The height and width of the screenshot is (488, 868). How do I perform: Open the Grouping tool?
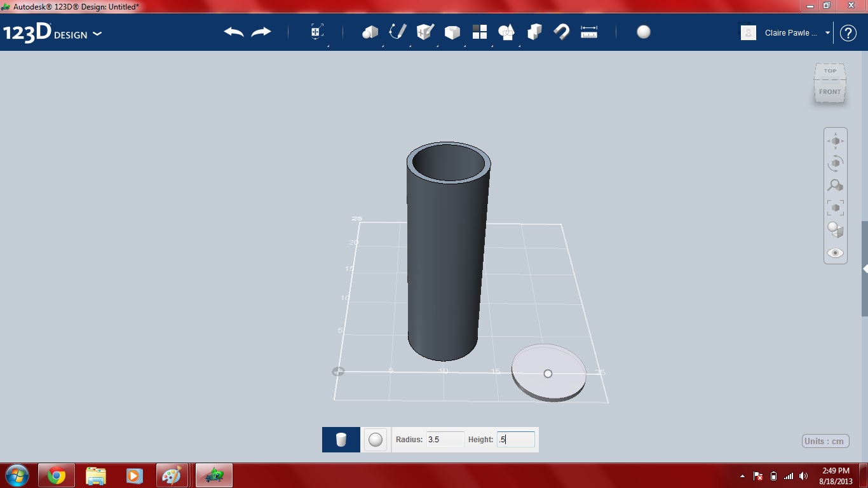(506, 32)
